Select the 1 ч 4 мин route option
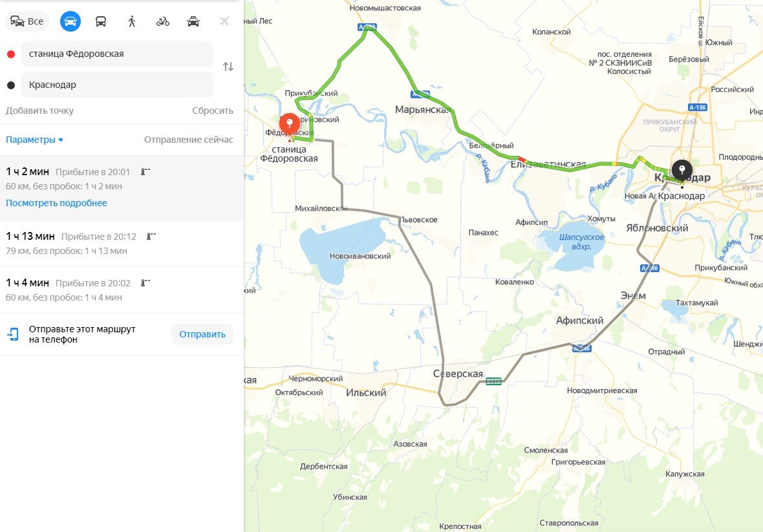Screen dimensions: 763x532 click(122, 290)
